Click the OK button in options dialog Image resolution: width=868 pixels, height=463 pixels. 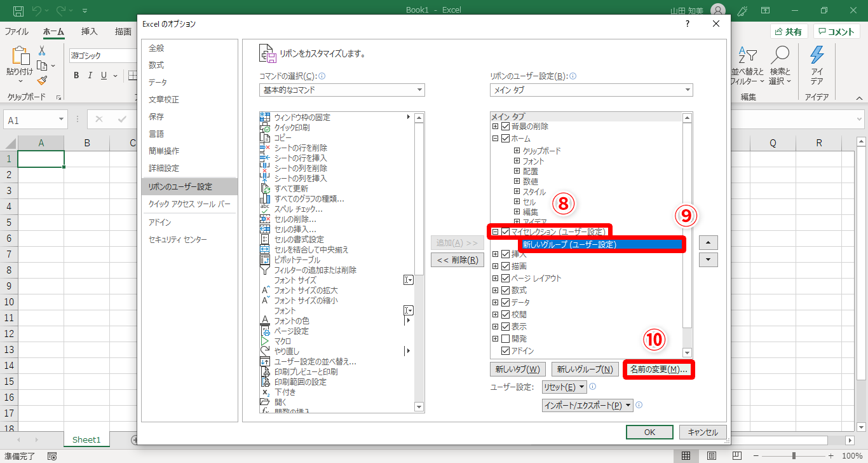[x=649, y=432]
